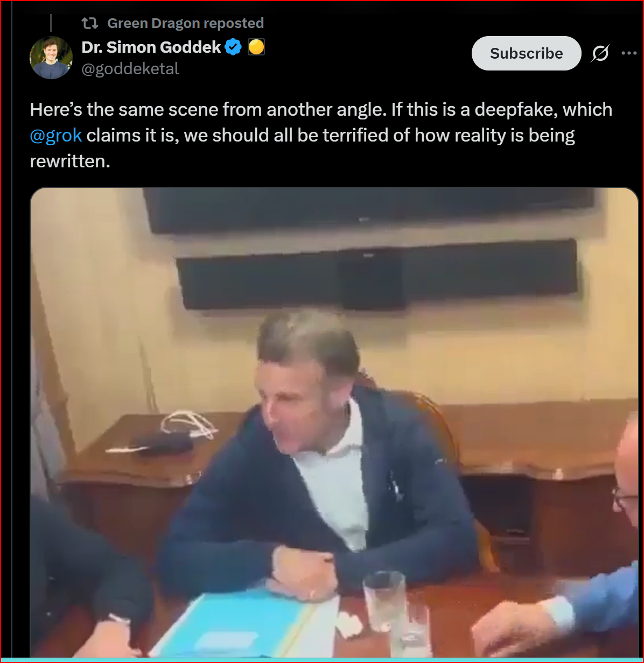The height and width of the screenshot is (663, 644).
Task: Click the blue verified checkmark badge
Action: [233, 47]
